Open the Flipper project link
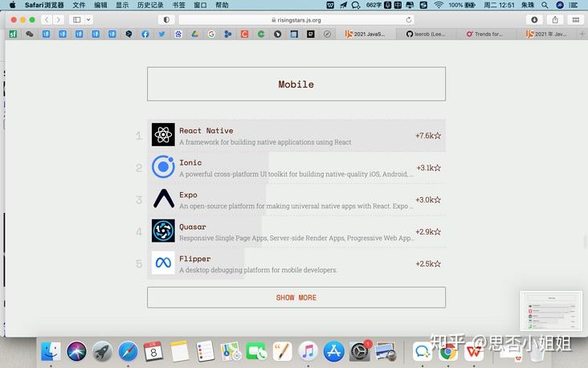 [194, 259]
